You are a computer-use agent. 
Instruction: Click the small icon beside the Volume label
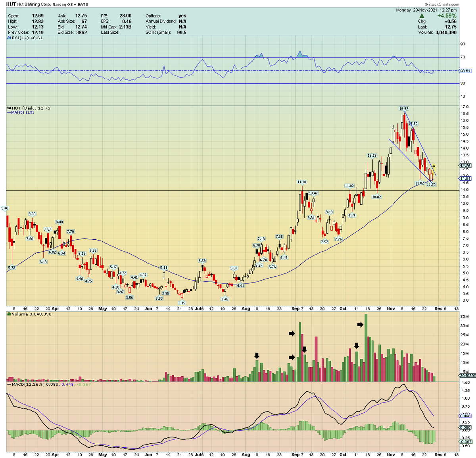(9, 314)
